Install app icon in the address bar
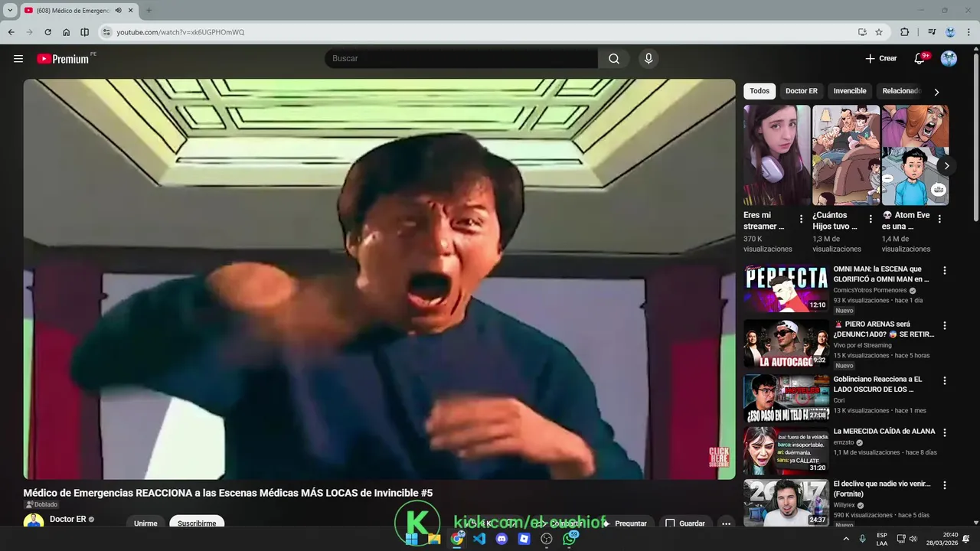 click(862, 32)
